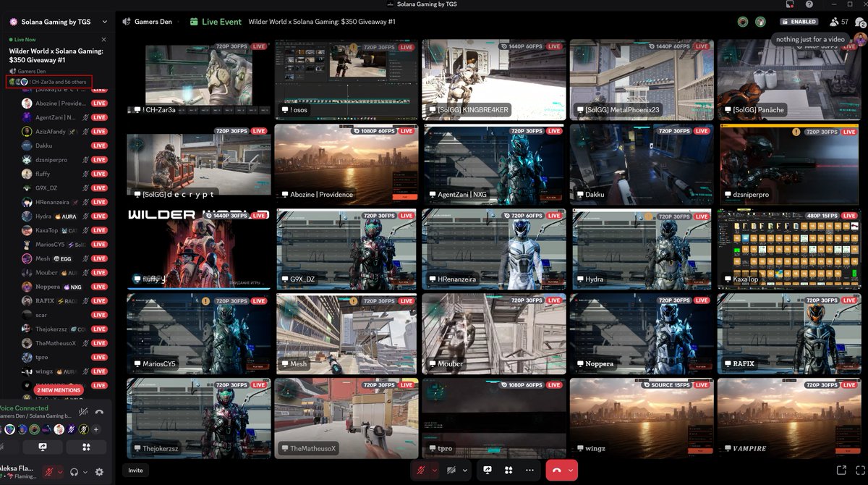868x485 pixels.
Task: Open User Settings gear
Action: [x=99, y=472]
